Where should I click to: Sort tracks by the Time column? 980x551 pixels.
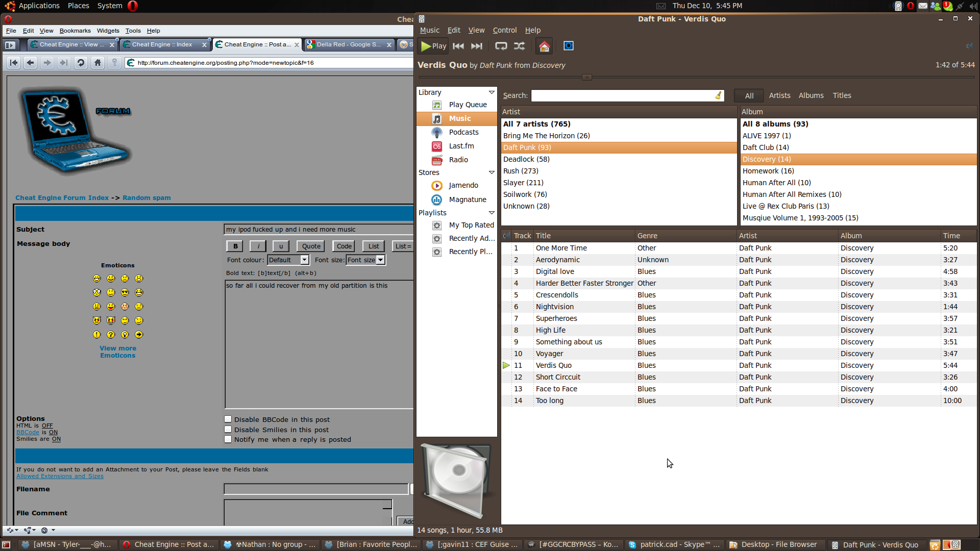pos(958,236)
